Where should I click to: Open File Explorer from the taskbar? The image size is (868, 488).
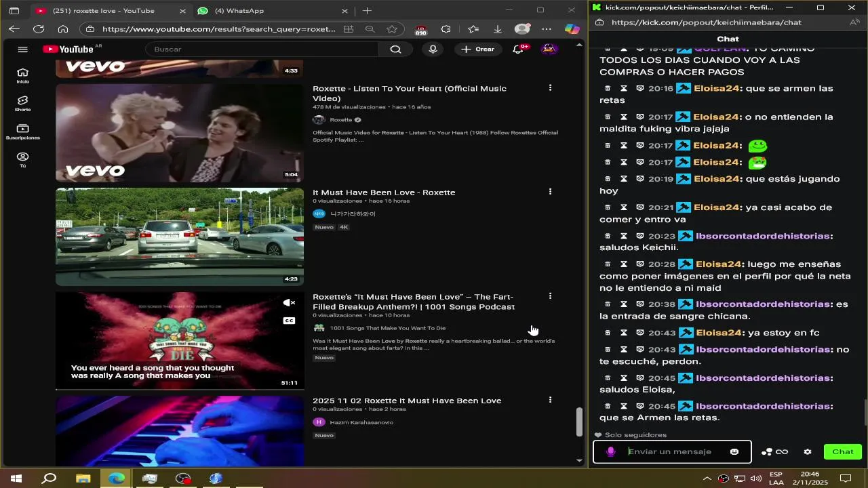coord(83,479)
